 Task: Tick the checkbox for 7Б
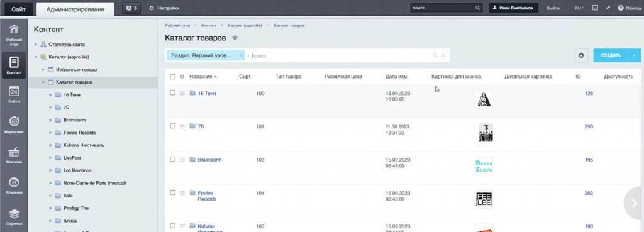(x=172, y=126)
